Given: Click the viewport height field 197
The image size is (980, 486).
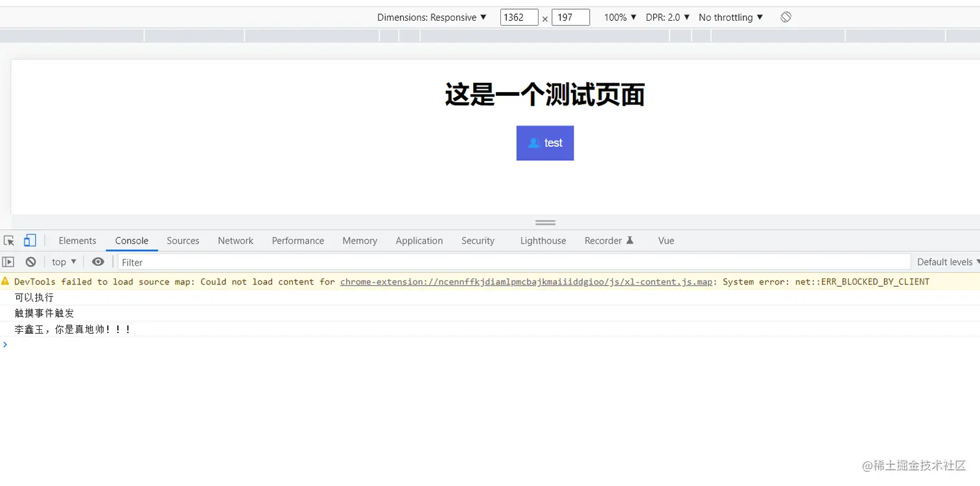Looking at the screenshot, I should [570, 17].
